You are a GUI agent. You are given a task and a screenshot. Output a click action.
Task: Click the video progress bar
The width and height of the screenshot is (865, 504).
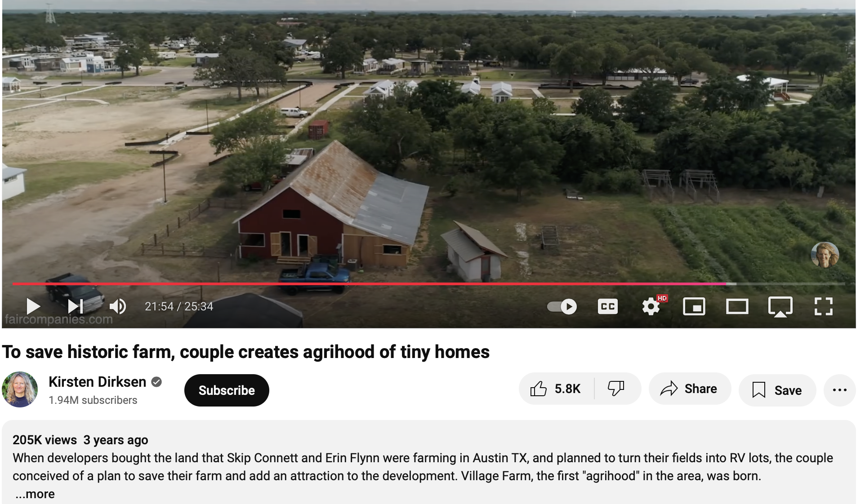(x=428, y=284)
